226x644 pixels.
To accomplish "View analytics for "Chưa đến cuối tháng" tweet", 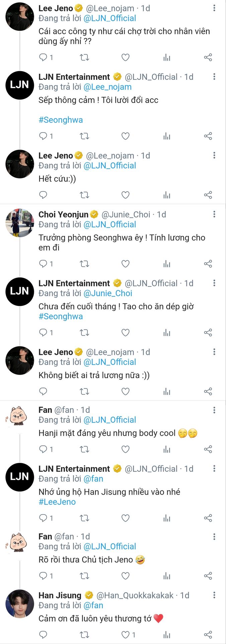I will pyautogui.click(x=167, y=333).
